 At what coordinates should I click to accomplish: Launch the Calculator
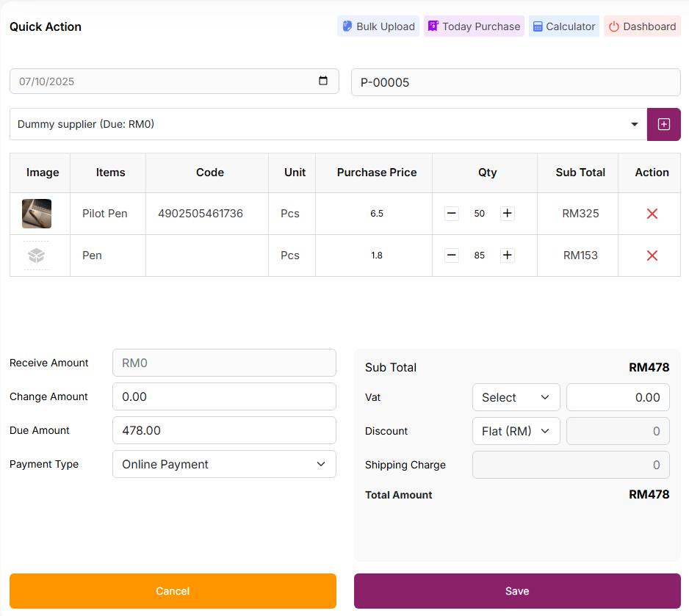coord(563,26)
